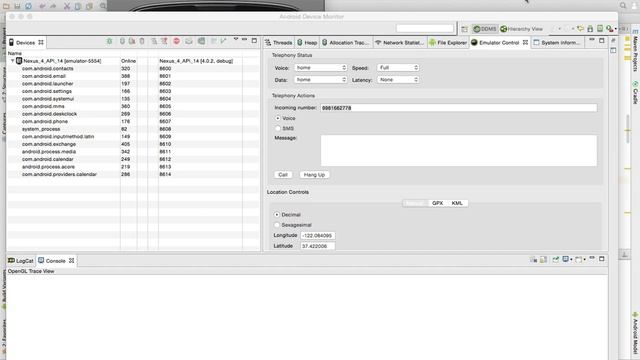
Task: Open the Heap tab
Action: (307, 42)
